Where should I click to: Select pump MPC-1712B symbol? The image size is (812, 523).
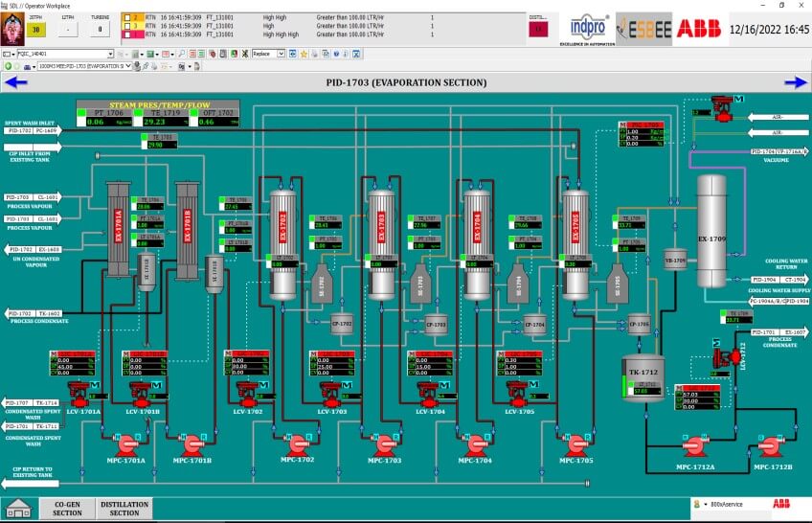pos(771,446)
